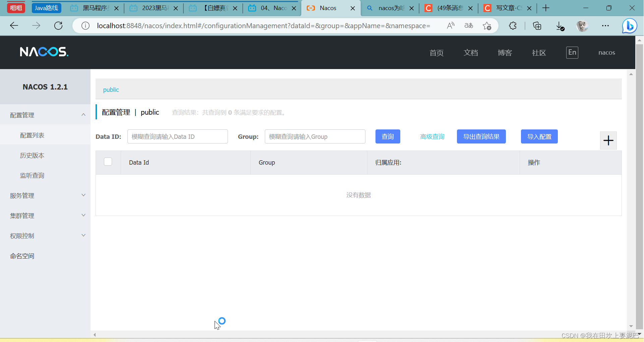Close the 黑马程序 tab
Image resolution: width=644 pixels, height=342 pixels.
(x=116, y=8)
